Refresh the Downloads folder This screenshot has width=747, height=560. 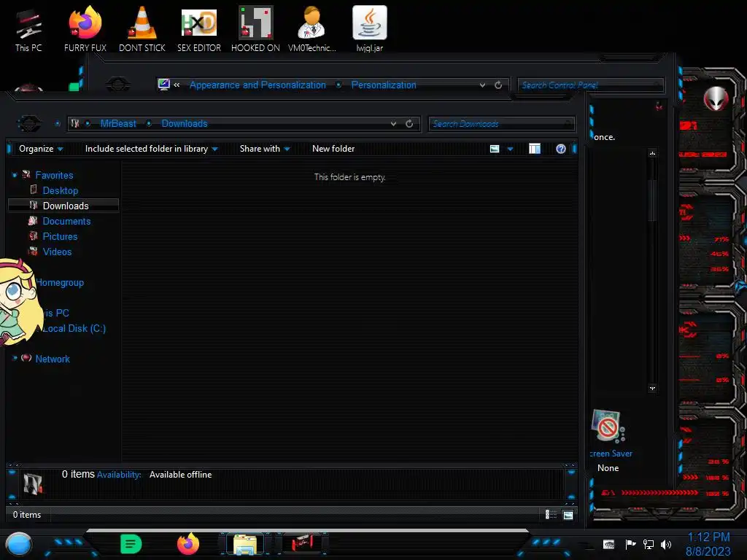[409, 124]
